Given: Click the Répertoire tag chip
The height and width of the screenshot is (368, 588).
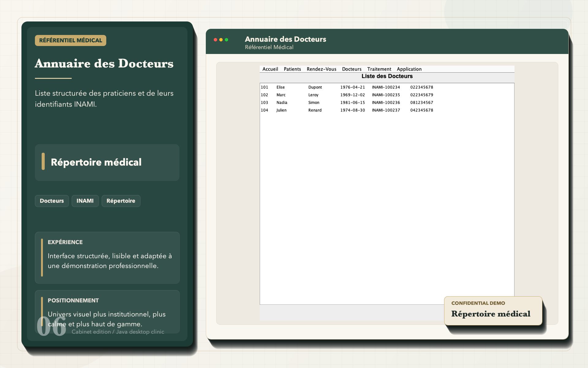Looking at the screenshot, I should point(121,201).
